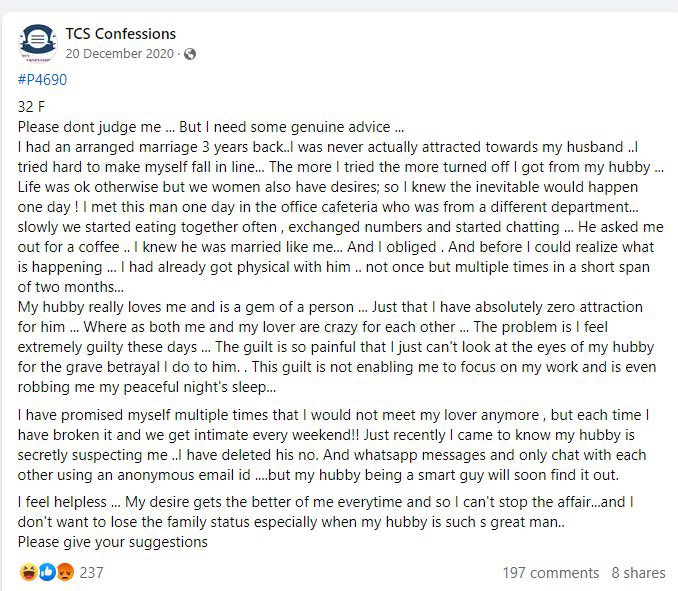Click the blue Like thumbs-up reaction icon

pyautogui.click(x=47, y=572)
